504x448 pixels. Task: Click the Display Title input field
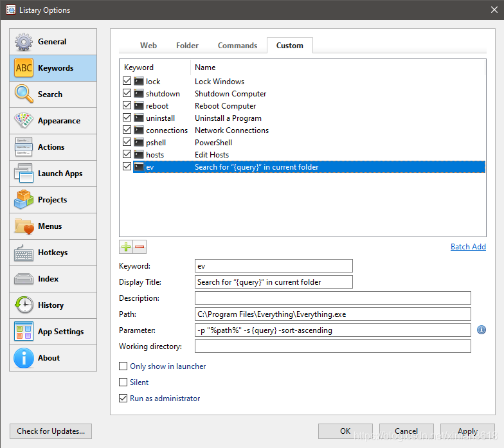pos(274,282)
